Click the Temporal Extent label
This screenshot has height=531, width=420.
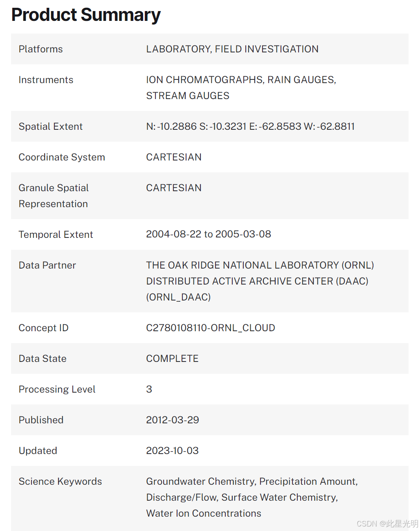point(56,235)
